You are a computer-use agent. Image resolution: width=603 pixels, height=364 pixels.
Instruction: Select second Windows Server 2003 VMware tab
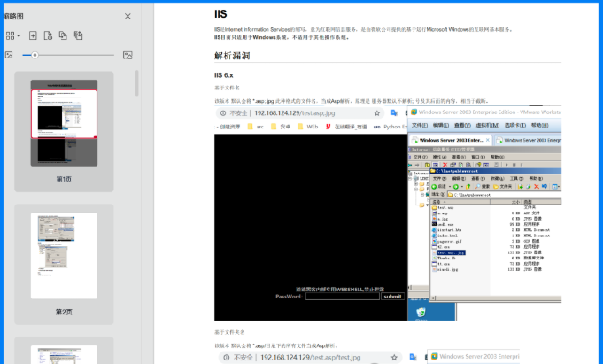point(528,140)
